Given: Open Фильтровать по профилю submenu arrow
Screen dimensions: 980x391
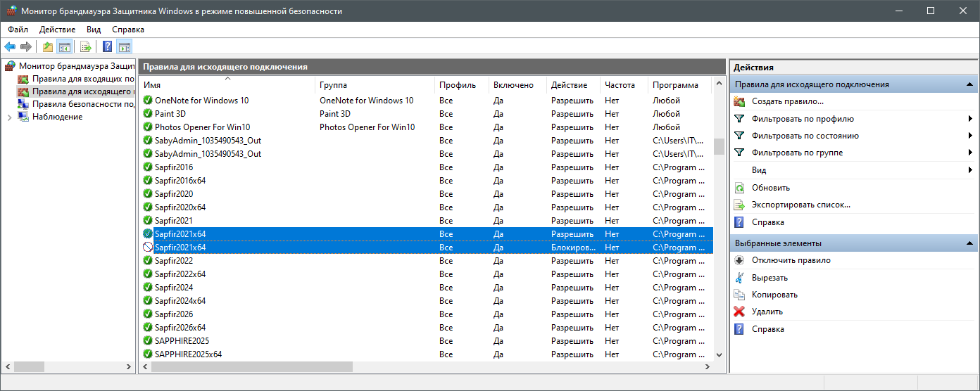Looking at the screenshot, I should [970, 119].
